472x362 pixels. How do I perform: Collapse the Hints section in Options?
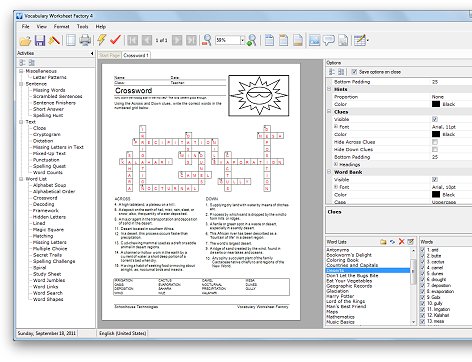329,89
